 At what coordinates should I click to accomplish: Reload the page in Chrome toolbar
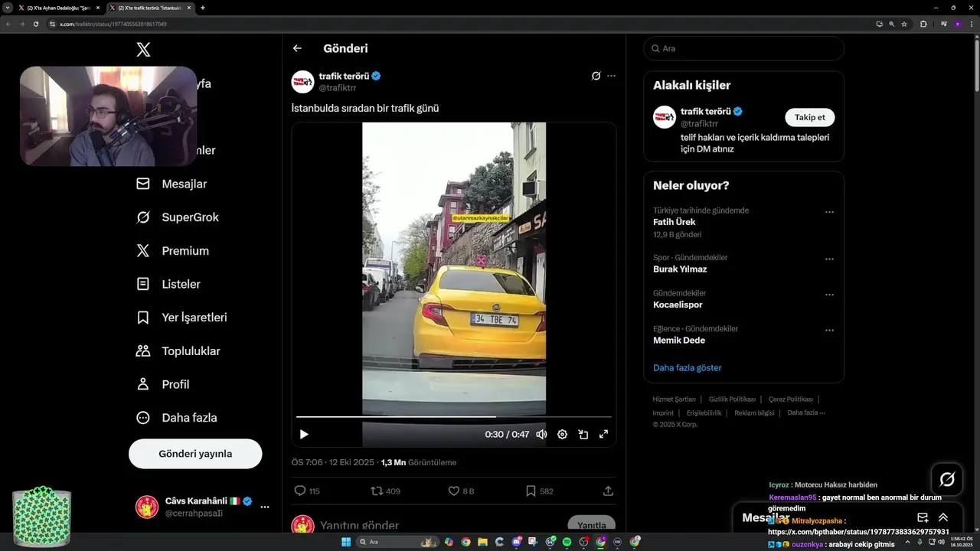(x=35, y=24)
